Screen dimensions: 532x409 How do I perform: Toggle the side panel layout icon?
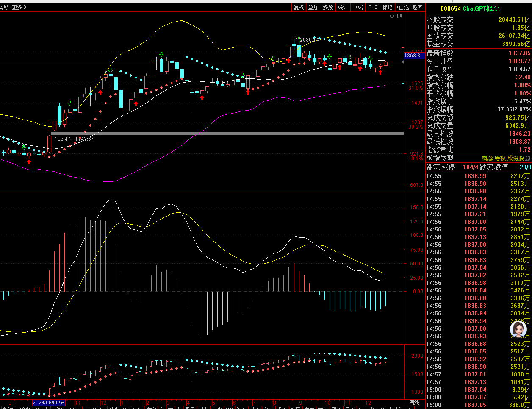click(x=400, y=16)
